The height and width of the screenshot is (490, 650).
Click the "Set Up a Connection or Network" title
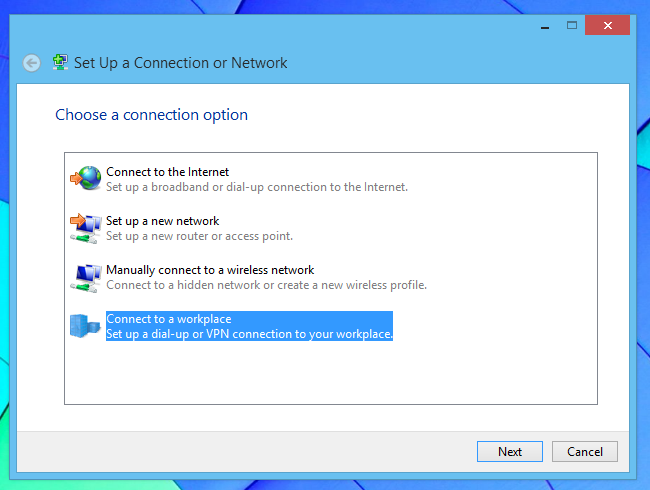180,63
